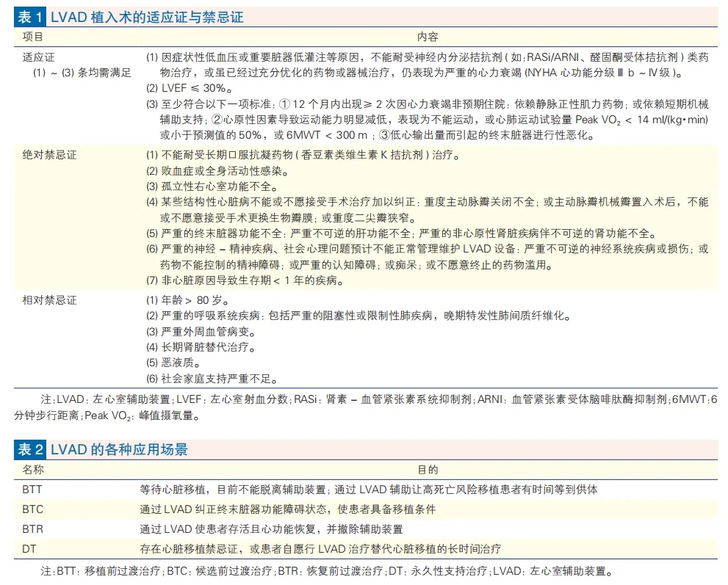Select the 'BTR' row name
Viewport: 728px width, 585px height.
click(x=32, y=528)
